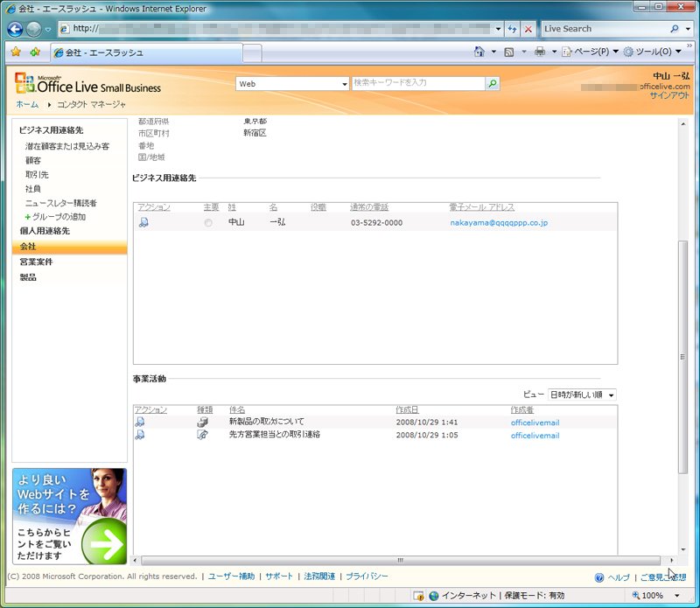
Task: Click the サインアウト link
Action: (x=669, y=95)
